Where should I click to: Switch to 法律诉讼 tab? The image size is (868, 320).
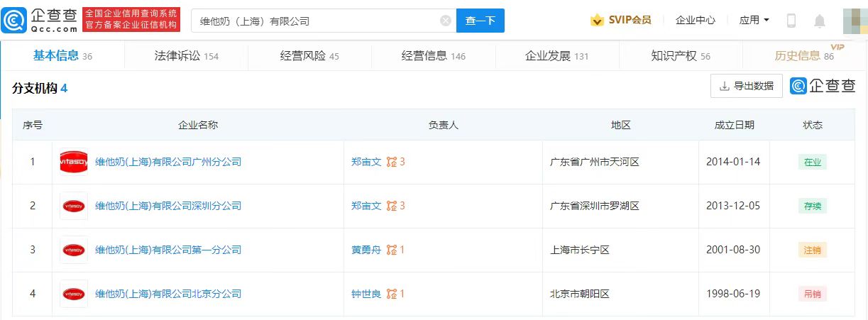(x=187, y=56)
